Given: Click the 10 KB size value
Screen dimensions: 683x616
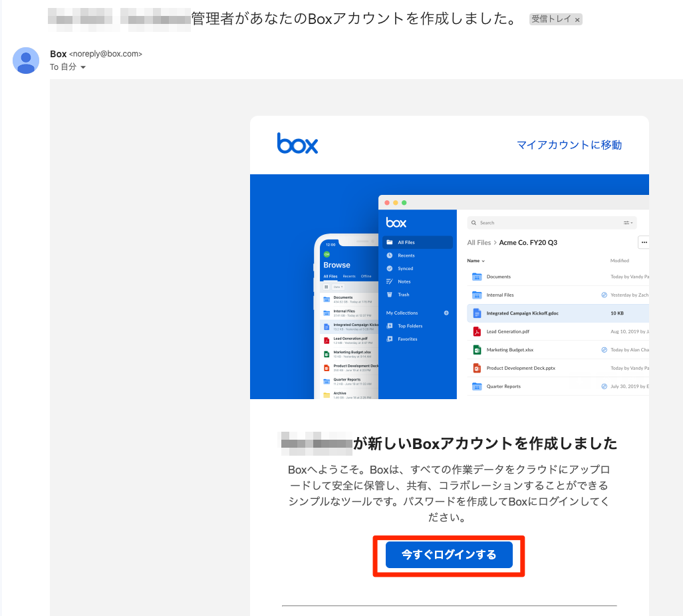Looking at the screenshot, I should pyautogui.click(x=616, y=313).
